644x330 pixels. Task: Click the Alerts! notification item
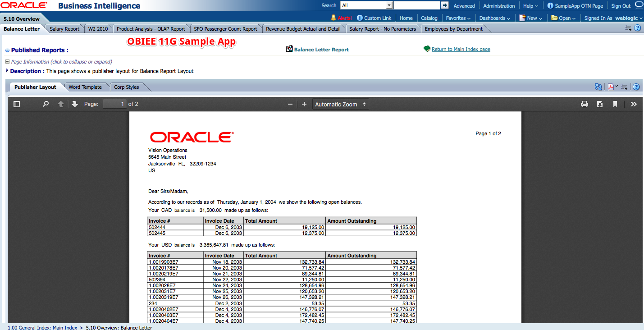coord(343,18)
